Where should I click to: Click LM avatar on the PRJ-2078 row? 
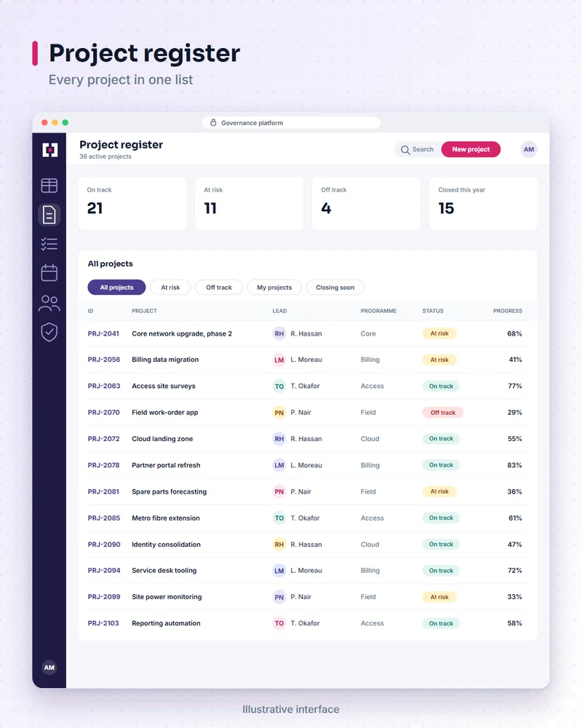click(x=279, y=465)
